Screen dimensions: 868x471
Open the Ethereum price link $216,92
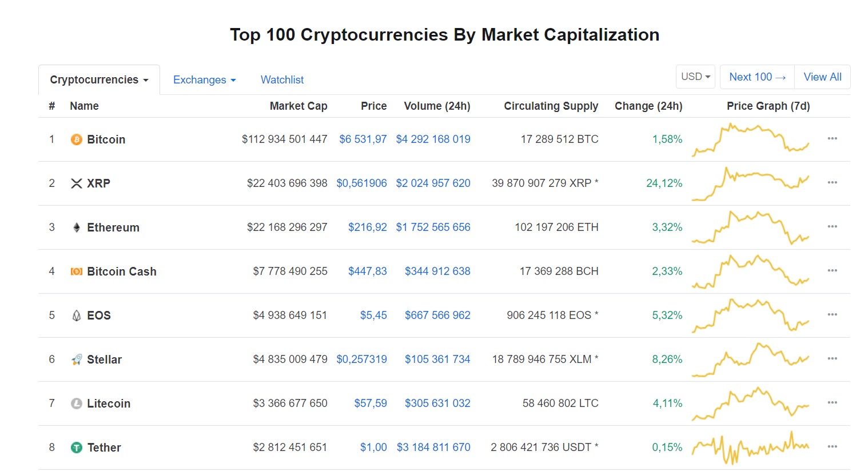click(x=367, y=227)
